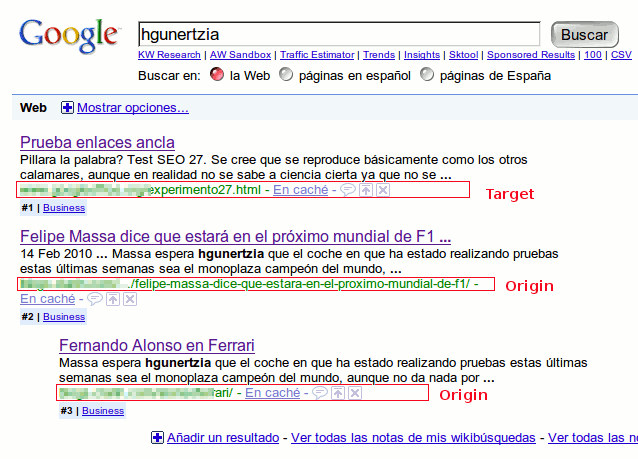Click the comment bubble icon for Fernando Alonso result

[320, 393]
